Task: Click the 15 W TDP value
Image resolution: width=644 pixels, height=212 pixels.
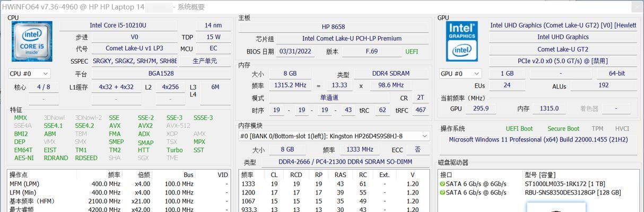Action: pyautogui.click(x=213, y=37)
